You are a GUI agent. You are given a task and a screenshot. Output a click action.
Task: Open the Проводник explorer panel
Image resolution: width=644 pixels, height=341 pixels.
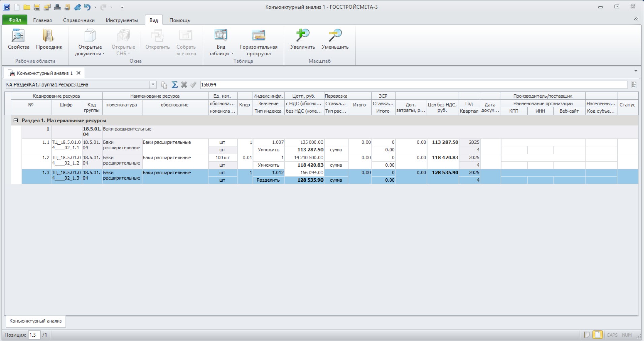coord(49,39)
